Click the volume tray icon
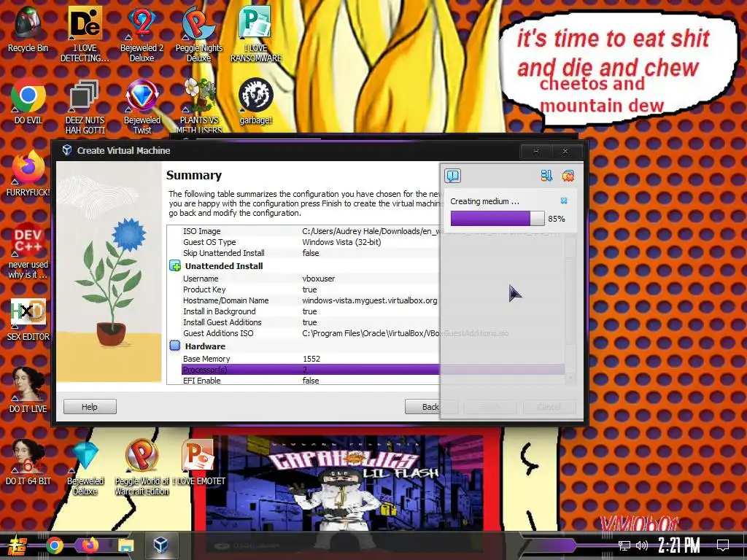 (x=642, y=545)
